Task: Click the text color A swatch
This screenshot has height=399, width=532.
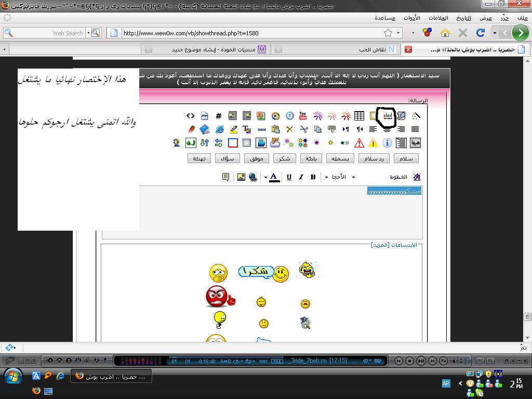Action: tap(274, 177)
